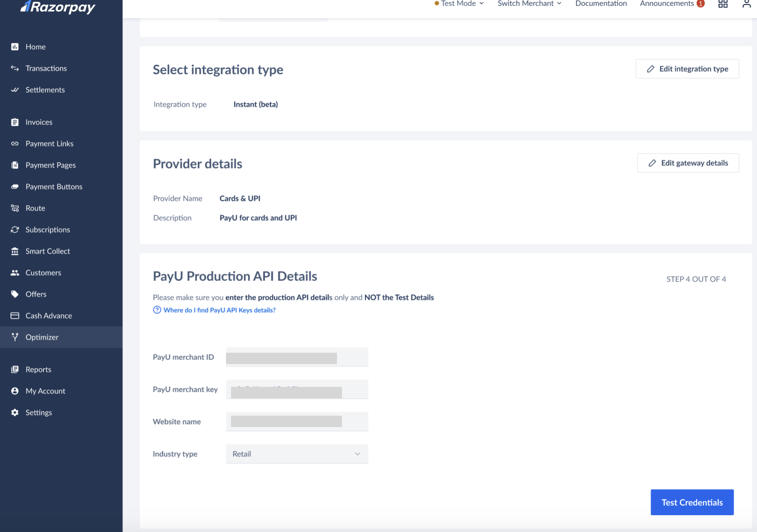The height and width of the screenshot is (532, 757).
Task: Click the Smart Collect bank icon
Action: pyautogui.click(x=15, y=251)
